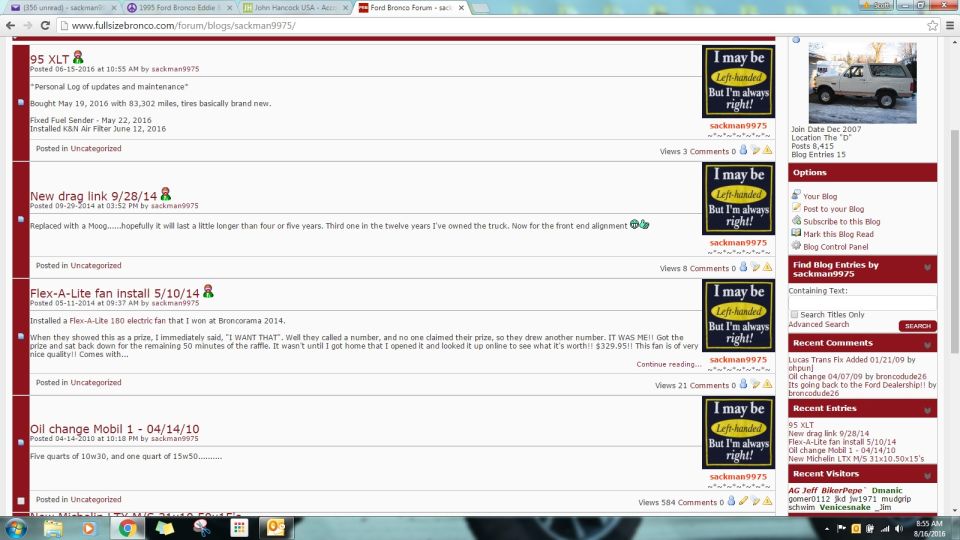This screenshot has width=960, height=540.
Task: Click the status icon next to 95 XLT title
Action: (x=78, y=58)
